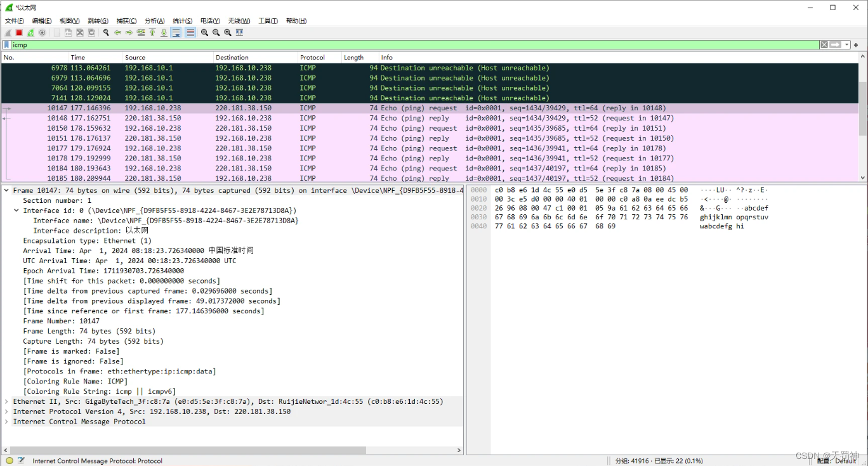
Task: Open the 分析(A) menu
Action: coord(155,21)
